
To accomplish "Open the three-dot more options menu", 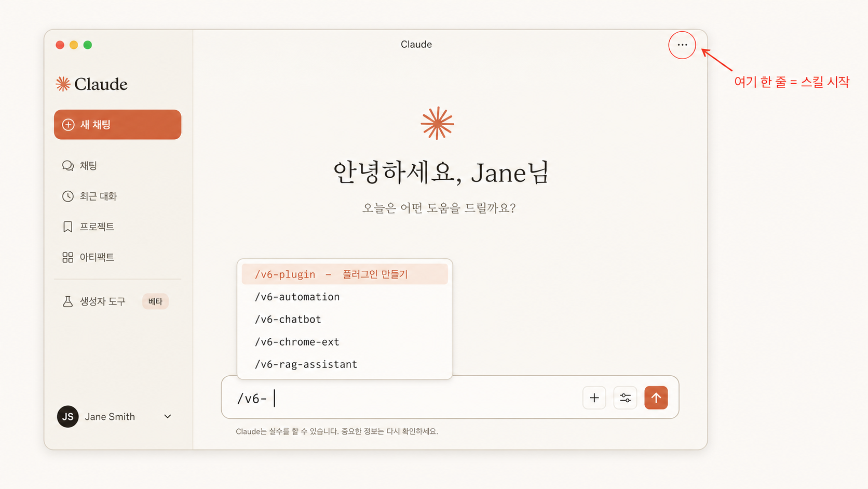I will 682,45.
